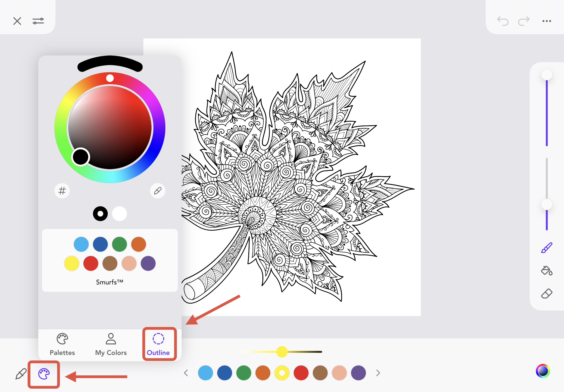Toggle the palette panel icon in the bottom toolbar

coord(44,374)
